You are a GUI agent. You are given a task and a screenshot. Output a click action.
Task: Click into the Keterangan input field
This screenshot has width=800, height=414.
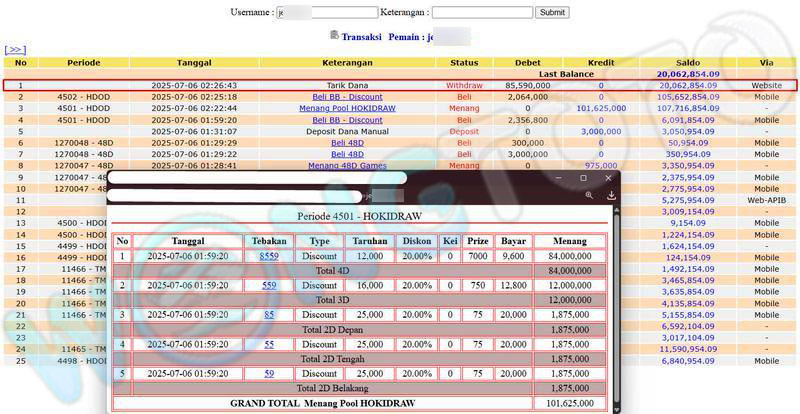[x=482, y=13]
